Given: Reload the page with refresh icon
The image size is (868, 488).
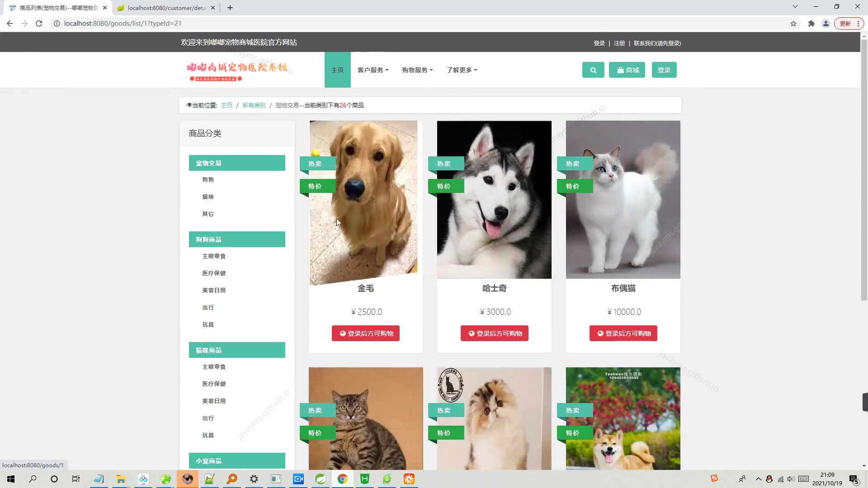Looking at the screenshot, I should click(x=39, y=23).
